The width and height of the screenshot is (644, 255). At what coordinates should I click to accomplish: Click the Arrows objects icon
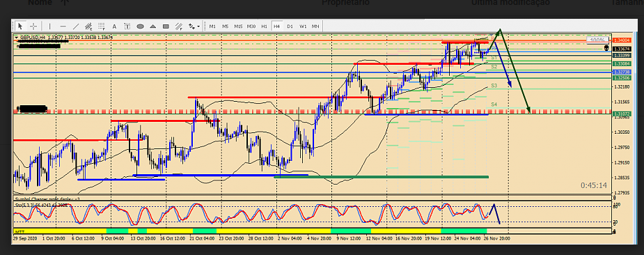tap(191, 26)
